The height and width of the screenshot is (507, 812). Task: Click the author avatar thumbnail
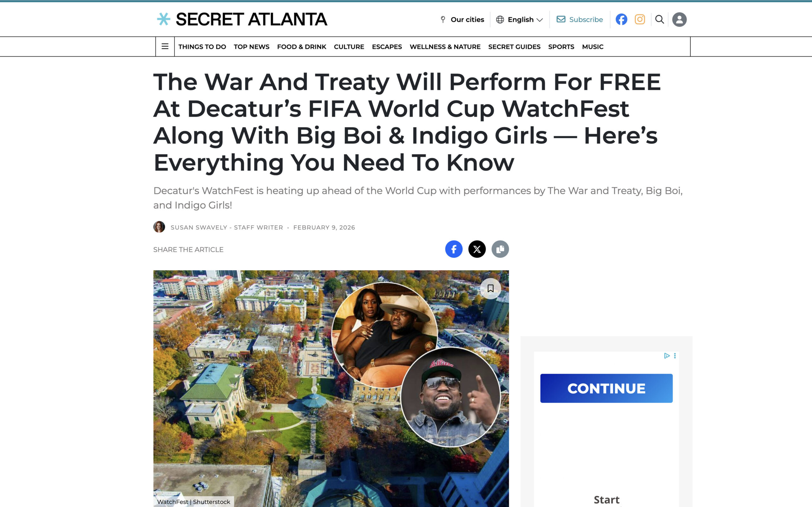coord(159,227)
